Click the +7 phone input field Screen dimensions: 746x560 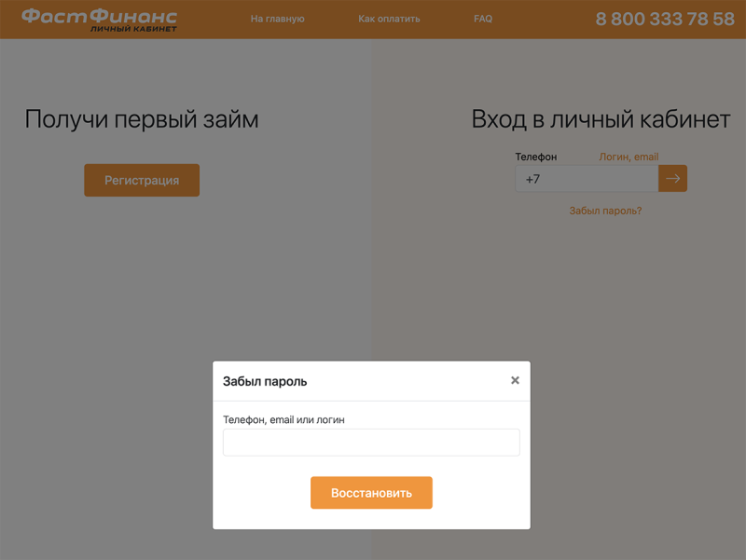pyautogui.click(x=587, y=179)
